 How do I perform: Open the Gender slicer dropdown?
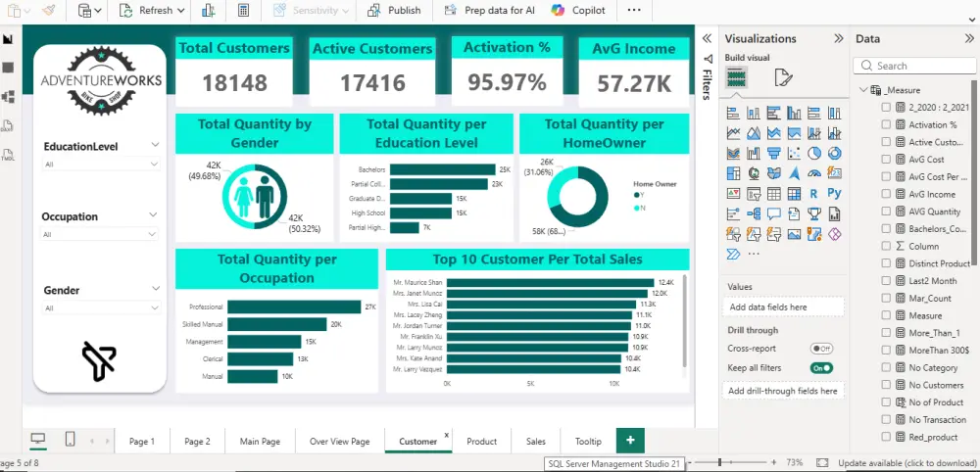pyautogui.click(x=101, y=307)
